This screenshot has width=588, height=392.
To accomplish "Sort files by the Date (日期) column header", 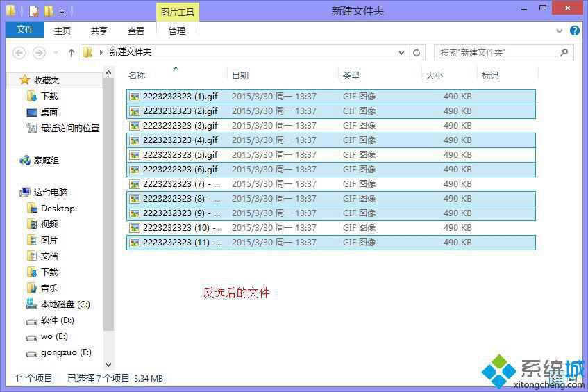I will (x=240, y=75).
